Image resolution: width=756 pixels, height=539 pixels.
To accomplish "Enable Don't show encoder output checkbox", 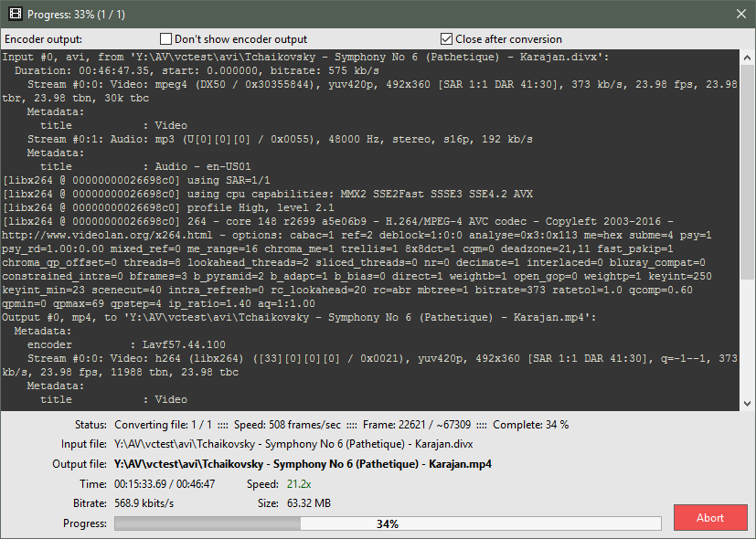I will click(165, 39).
